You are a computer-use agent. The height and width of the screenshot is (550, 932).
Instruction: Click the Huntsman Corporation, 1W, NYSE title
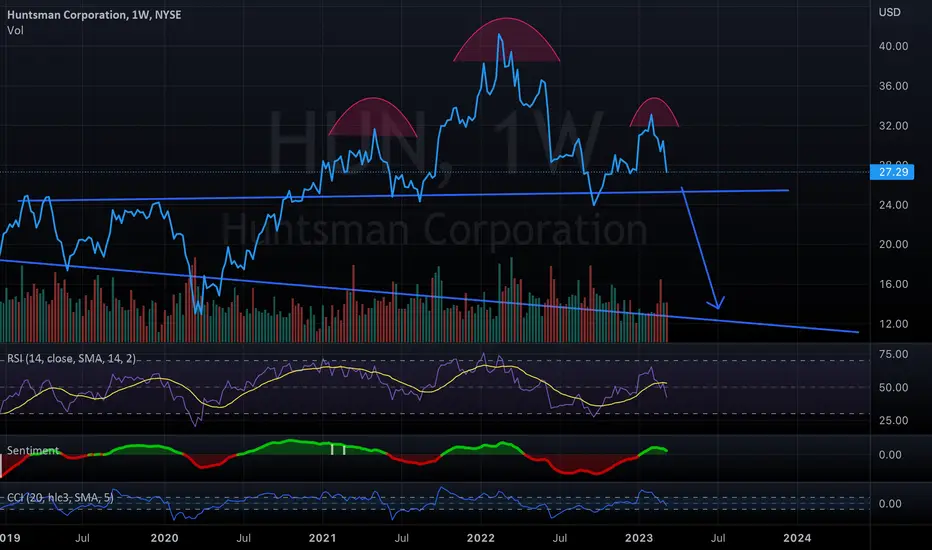[94, 15]
